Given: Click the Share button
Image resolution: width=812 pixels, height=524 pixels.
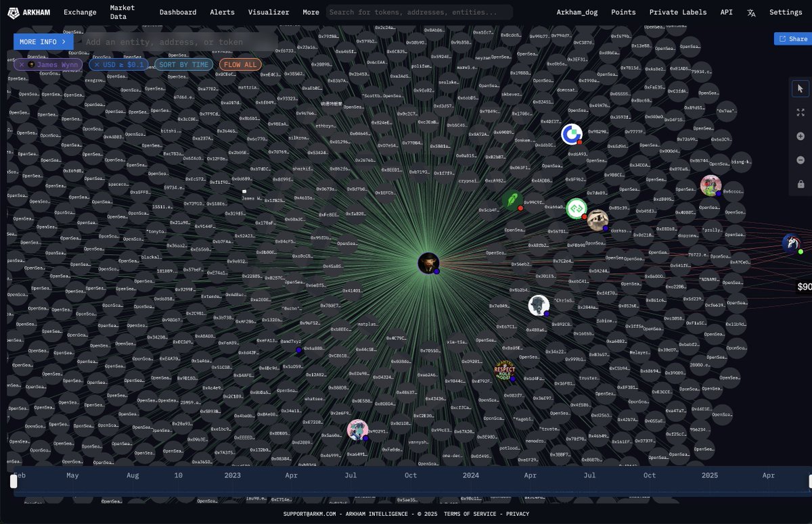Looking at the screenshot, I should coord(792,39).
